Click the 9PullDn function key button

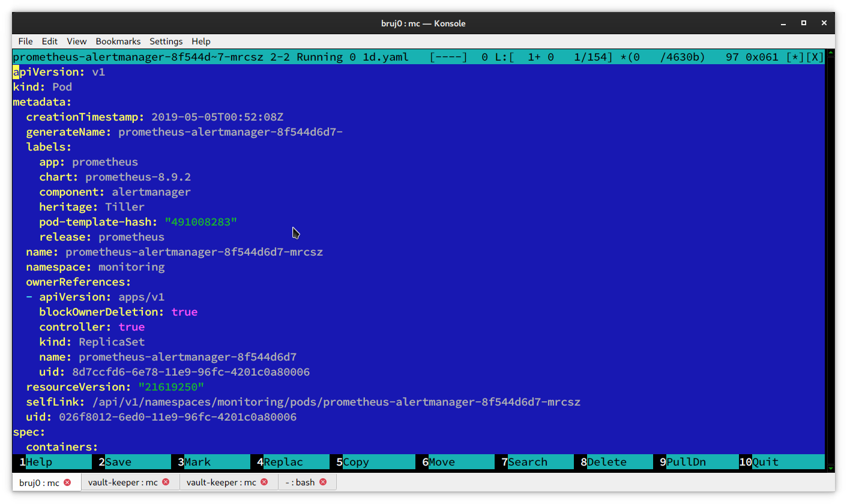693,462
